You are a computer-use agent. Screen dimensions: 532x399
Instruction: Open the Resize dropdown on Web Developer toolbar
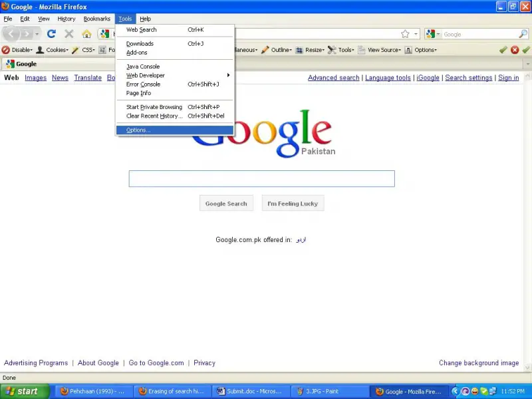310,50
